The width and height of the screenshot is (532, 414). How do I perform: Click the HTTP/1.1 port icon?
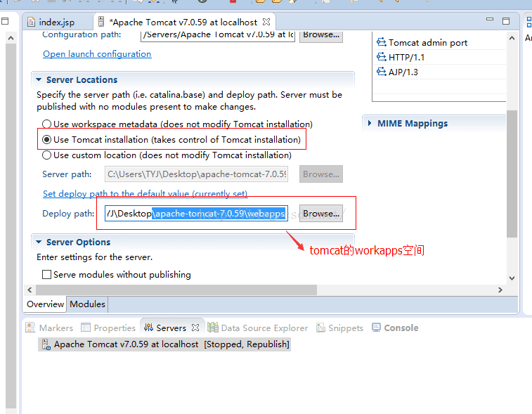coord(382,57)
